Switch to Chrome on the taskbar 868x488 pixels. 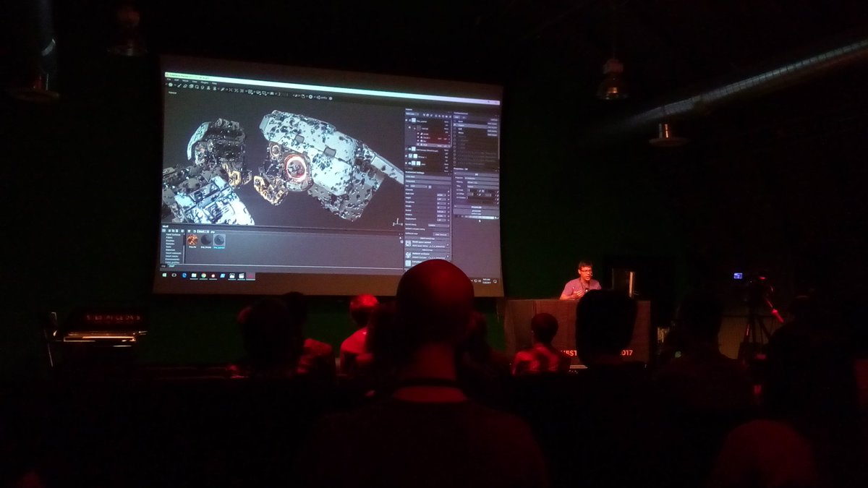(x=203, y=275)
